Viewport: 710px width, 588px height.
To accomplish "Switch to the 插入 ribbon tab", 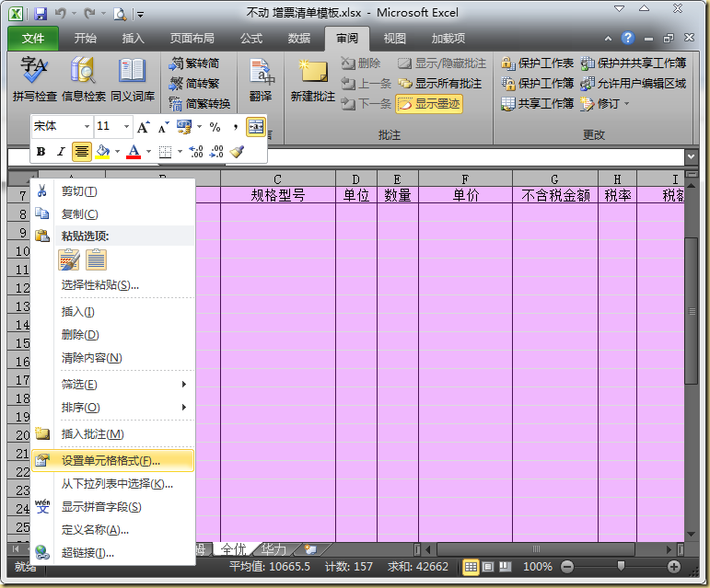I will coord(134,39).
